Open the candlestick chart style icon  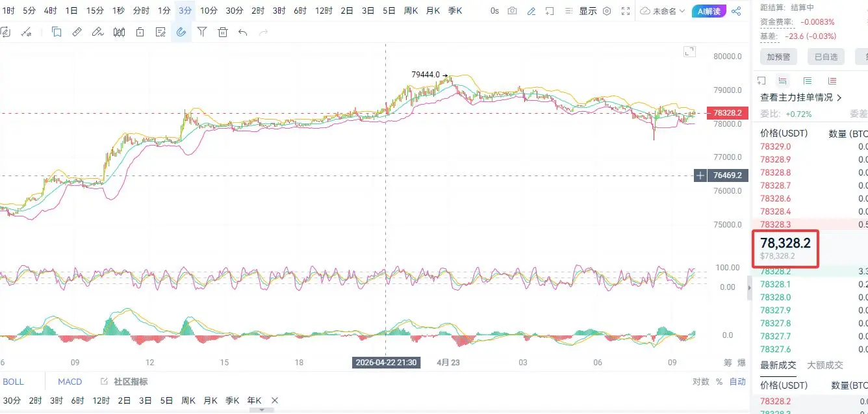coord(119,32)
